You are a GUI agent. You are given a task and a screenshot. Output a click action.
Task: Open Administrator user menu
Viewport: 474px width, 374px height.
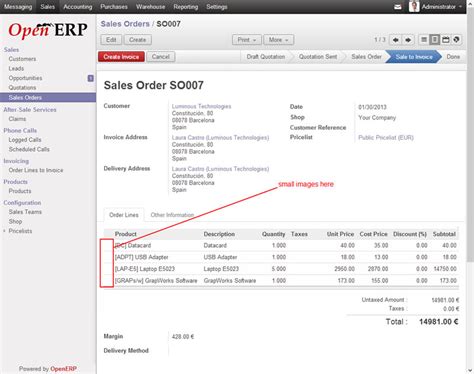(x=441, y=7)
